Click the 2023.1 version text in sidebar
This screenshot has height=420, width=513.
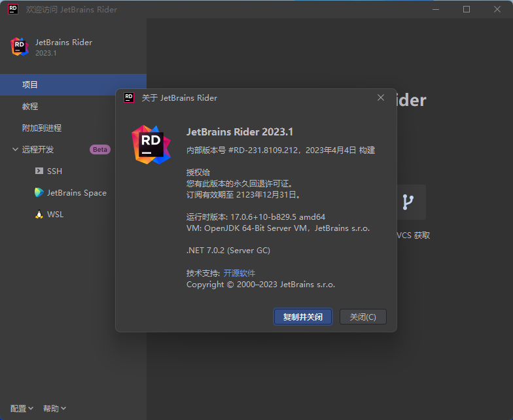coord(46,53)
